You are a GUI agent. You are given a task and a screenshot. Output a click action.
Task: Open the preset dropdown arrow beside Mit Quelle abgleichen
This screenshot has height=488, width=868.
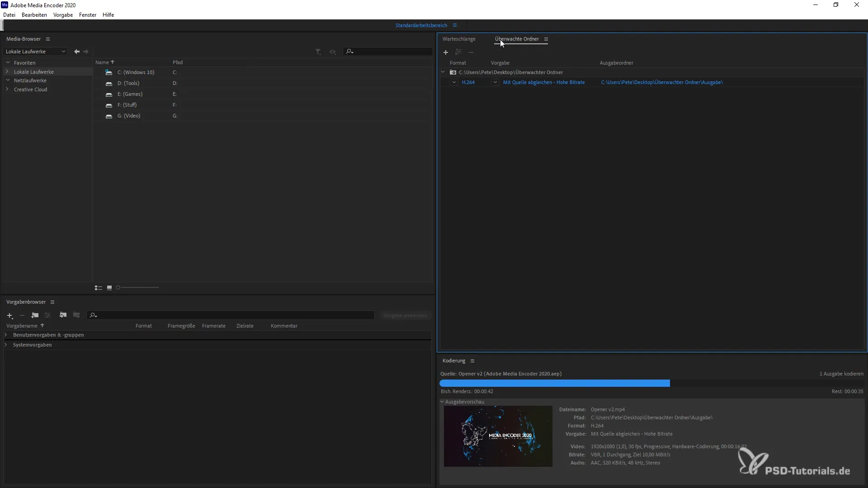pos(495,82)
